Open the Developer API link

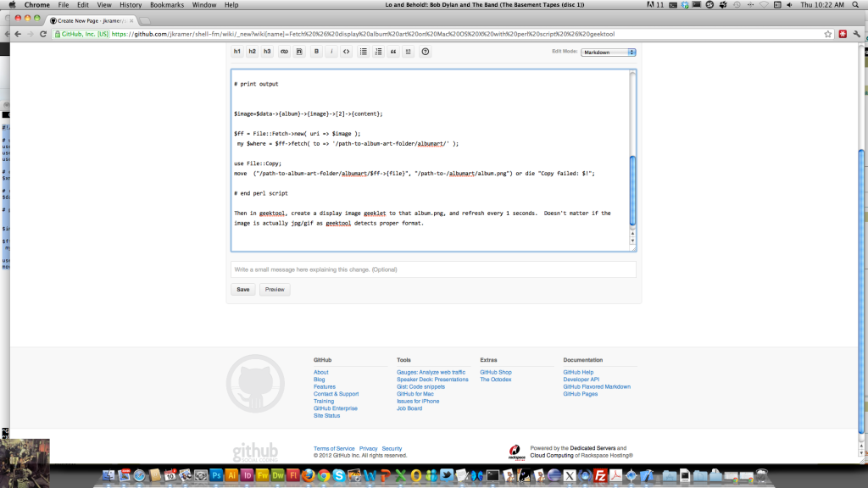click(581, 380)
